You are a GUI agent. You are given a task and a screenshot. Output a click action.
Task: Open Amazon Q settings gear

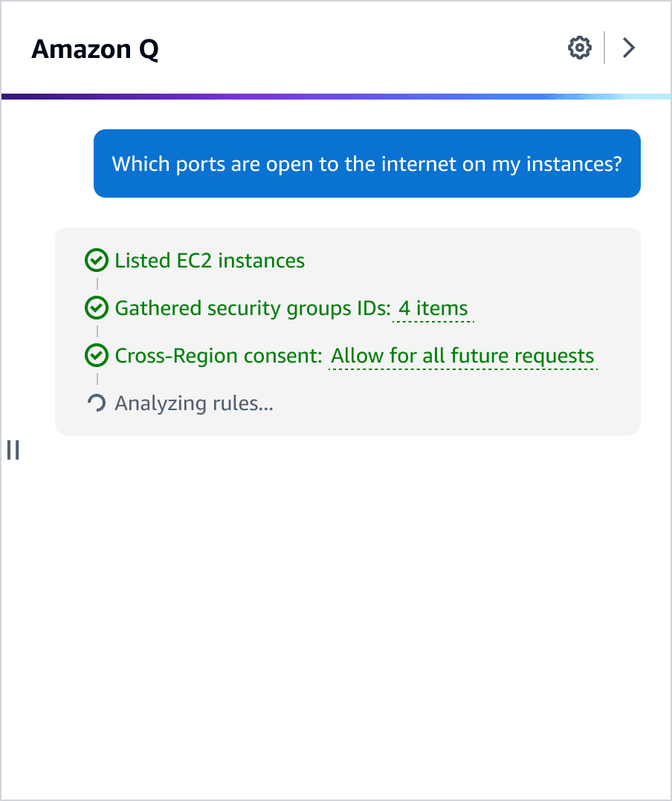click(580, 48)
